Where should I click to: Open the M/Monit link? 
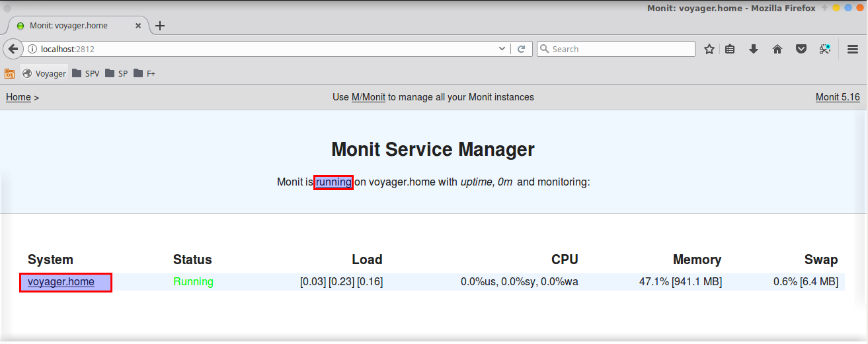coord(368,97)
